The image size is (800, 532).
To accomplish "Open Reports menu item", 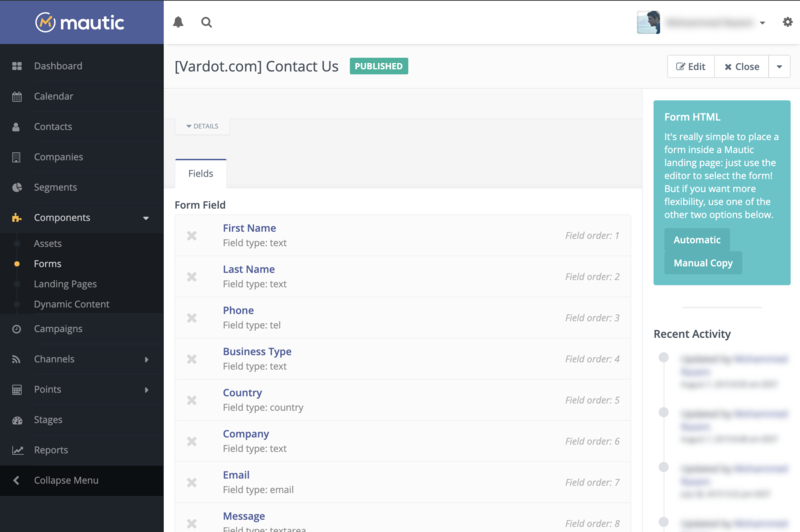I will pos(51,450).
